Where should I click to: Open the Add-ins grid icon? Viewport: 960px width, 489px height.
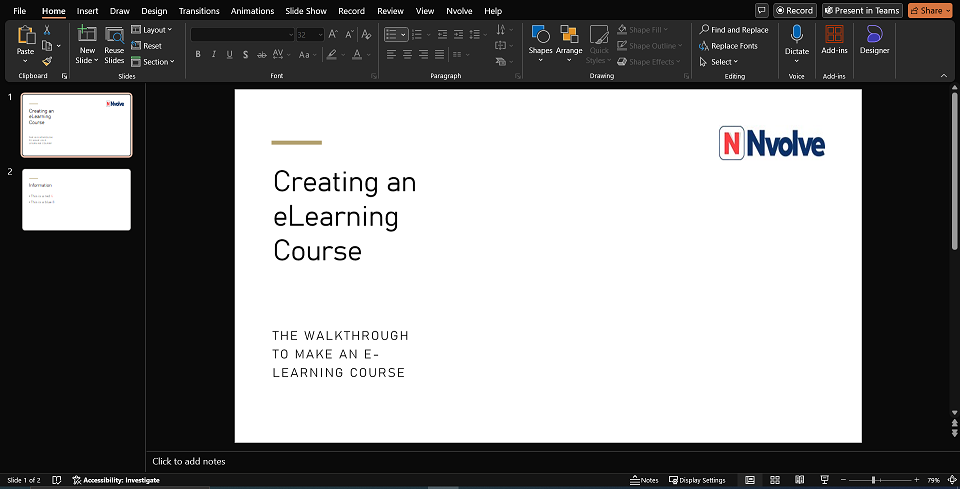pyautogui.click(x=834, y=34)
